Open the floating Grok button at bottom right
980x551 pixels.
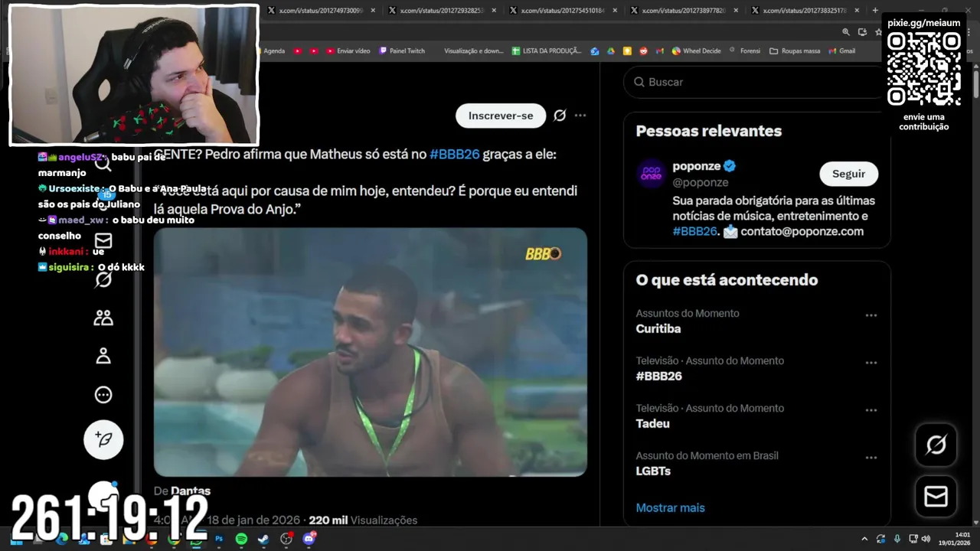pos(936,445)
